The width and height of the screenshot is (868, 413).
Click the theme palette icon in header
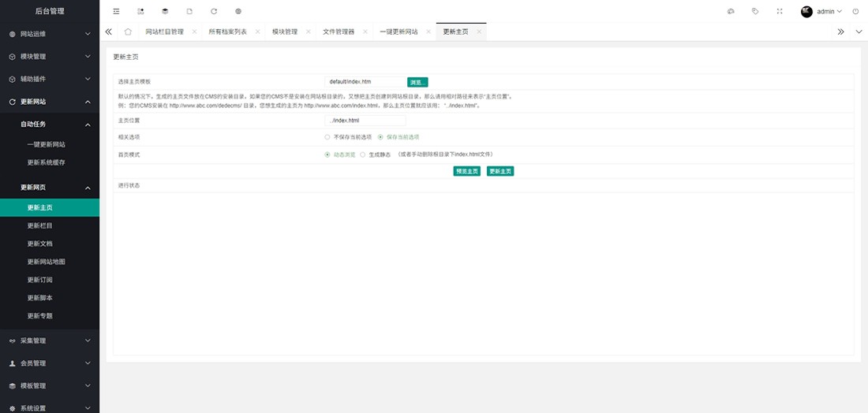pyautogui.click(x=731, y=12)
